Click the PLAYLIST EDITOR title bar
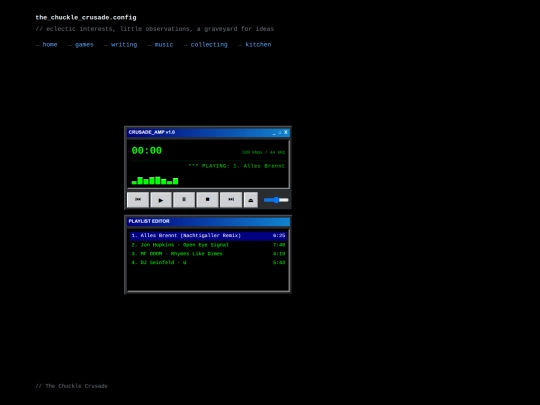 pos(208,221)
